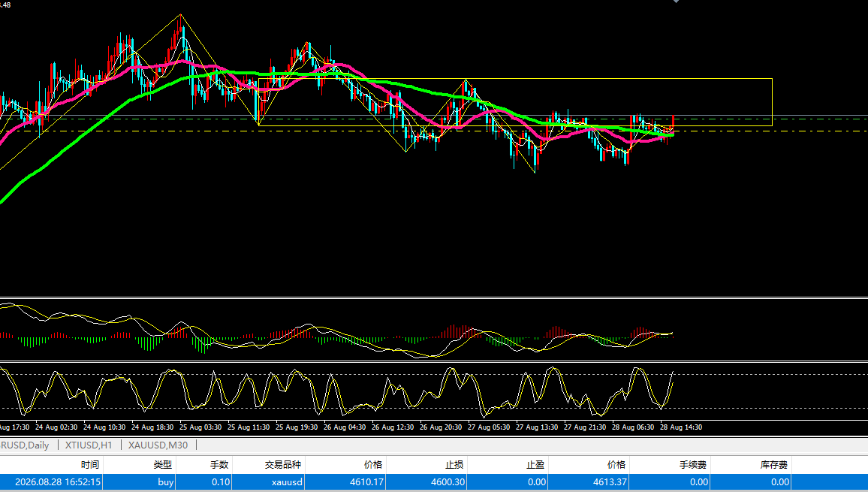Click the 'buy' type cell in the order row
This screenshot has height=492, width=868.
165,482
